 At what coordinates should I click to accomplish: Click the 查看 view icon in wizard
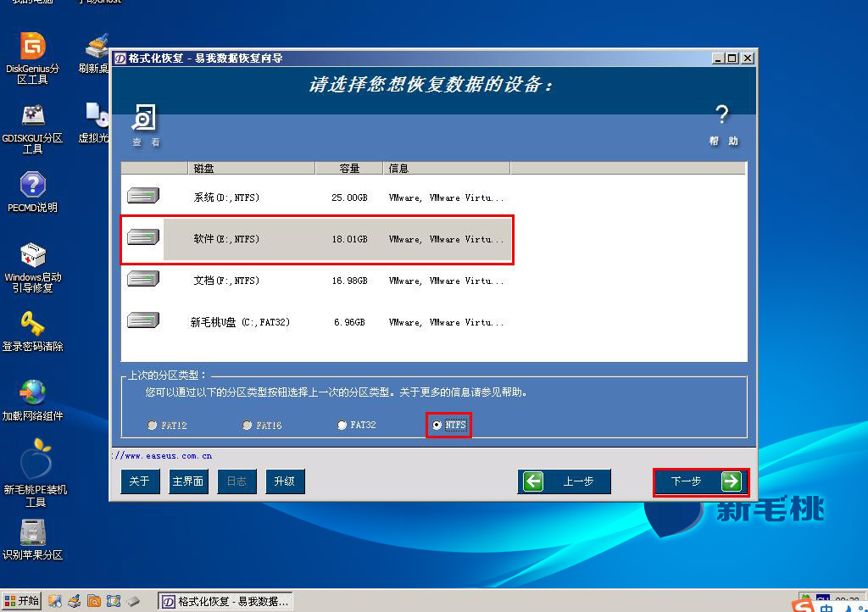tap(146, 125)
